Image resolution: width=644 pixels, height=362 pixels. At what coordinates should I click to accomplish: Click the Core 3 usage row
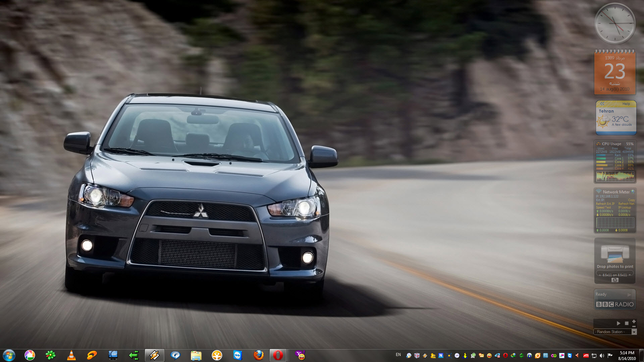615,165
